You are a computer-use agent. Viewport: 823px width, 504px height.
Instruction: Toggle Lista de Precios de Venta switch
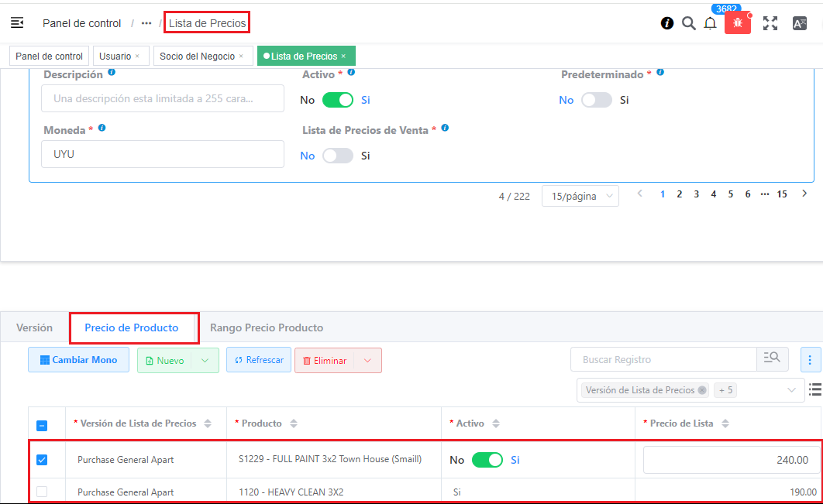pyautogui.click(x=338, y=156)
